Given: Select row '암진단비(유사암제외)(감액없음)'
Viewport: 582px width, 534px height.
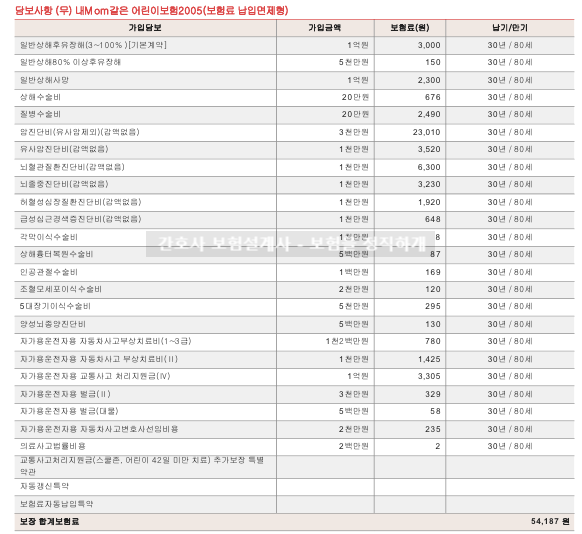Looking at the screenshot, I should pos(294,132).
